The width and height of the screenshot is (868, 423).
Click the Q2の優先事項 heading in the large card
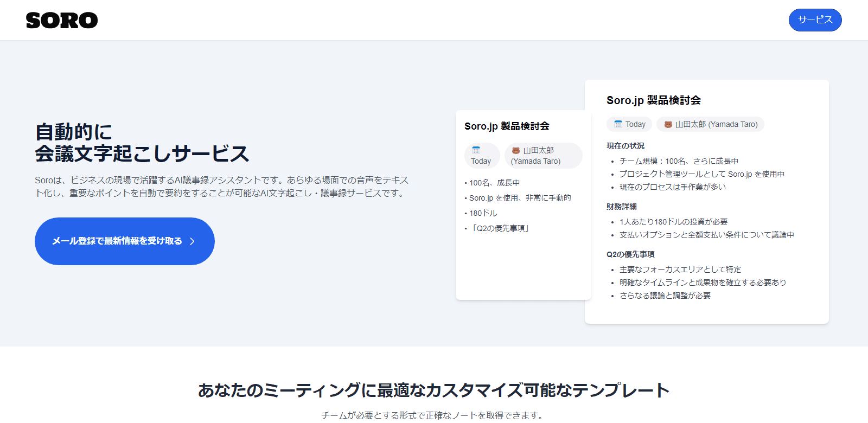pyautogui.click(x=630, y=254)
